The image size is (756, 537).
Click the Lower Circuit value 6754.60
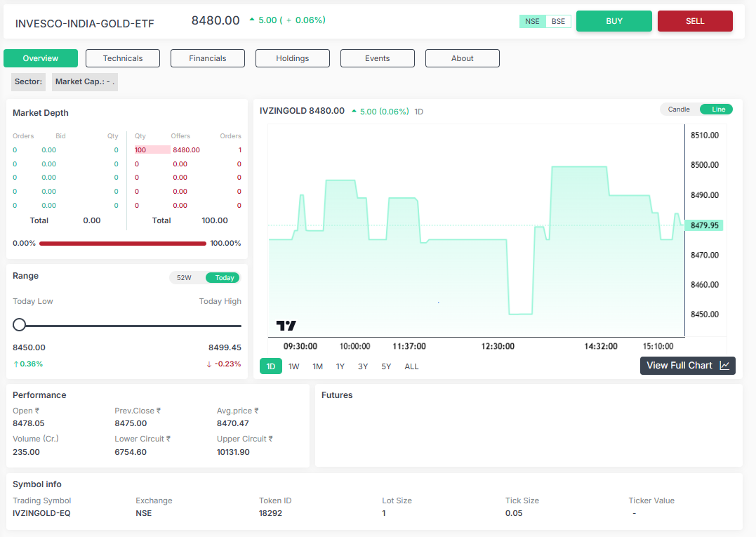[x=131, y=452]
